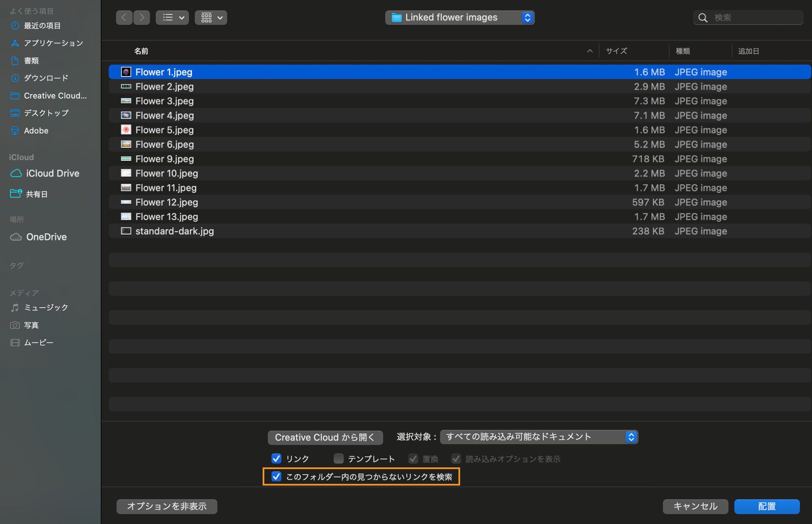Uncheck the リンク checkbox

coord(276,458)
